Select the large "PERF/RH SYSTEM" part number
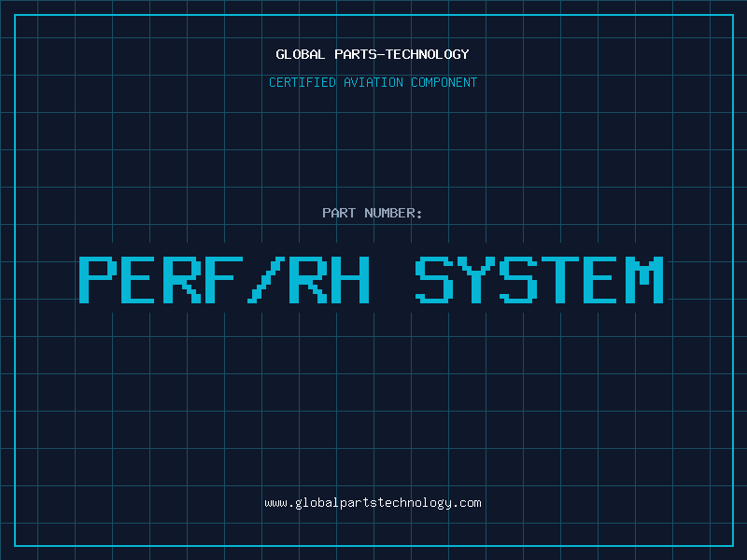 (x=371, y=280)
